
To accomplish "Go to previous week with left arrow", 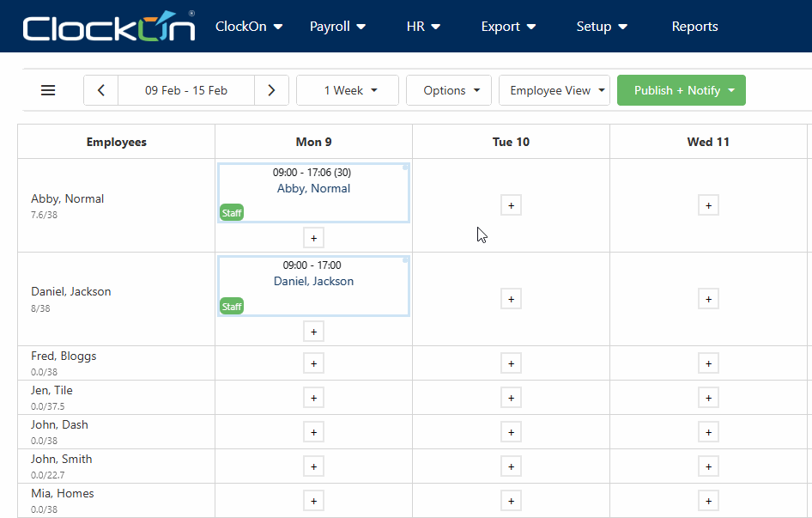I will (101, 90).
